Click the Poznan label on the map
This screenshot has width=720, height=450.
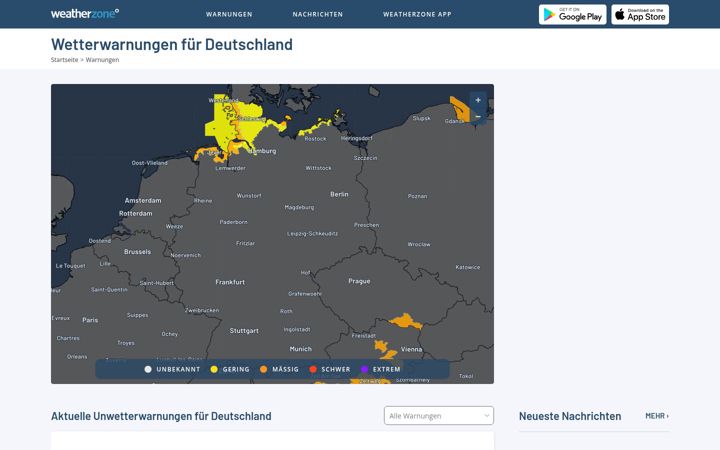417,196
